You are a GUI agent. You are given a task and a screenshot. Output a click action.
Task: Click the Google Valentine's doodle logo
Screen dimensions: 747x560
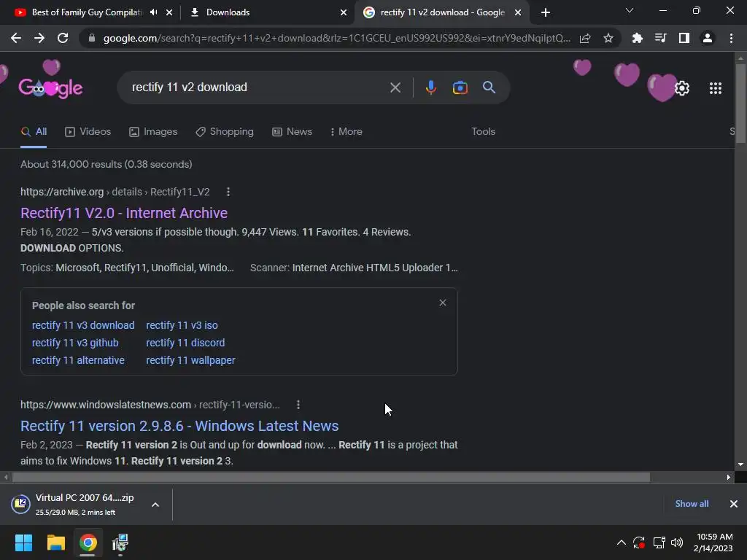[50, 87]
